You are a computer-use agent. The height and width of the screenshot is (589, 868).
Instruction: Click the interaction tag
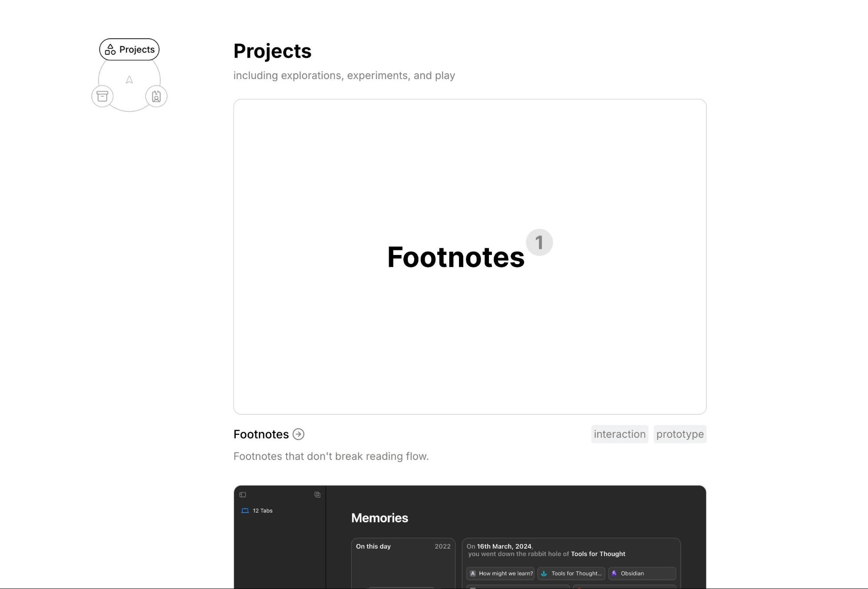click(619, 434)
